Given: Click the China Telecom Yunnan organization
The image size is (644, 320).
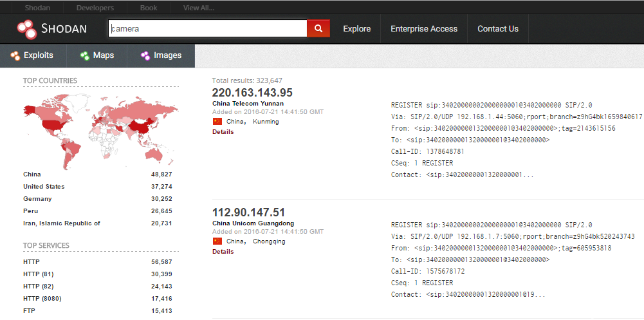Looking at the screenshot, I should [248, 104].
